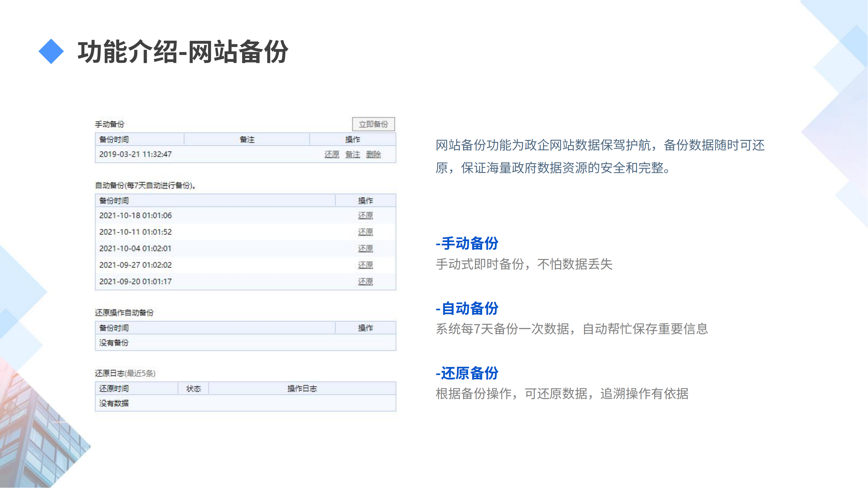Restore the 2021-10-11 01:01:52 auto backup
This screenshot has width=868, height=488.
click(x=365, y=232)
